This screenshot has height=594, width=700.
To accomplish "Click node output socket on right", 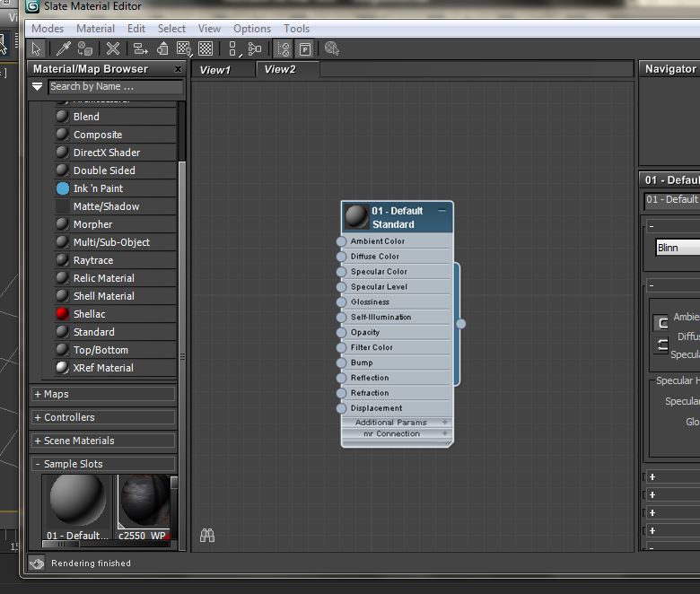I will click(461, 324).
